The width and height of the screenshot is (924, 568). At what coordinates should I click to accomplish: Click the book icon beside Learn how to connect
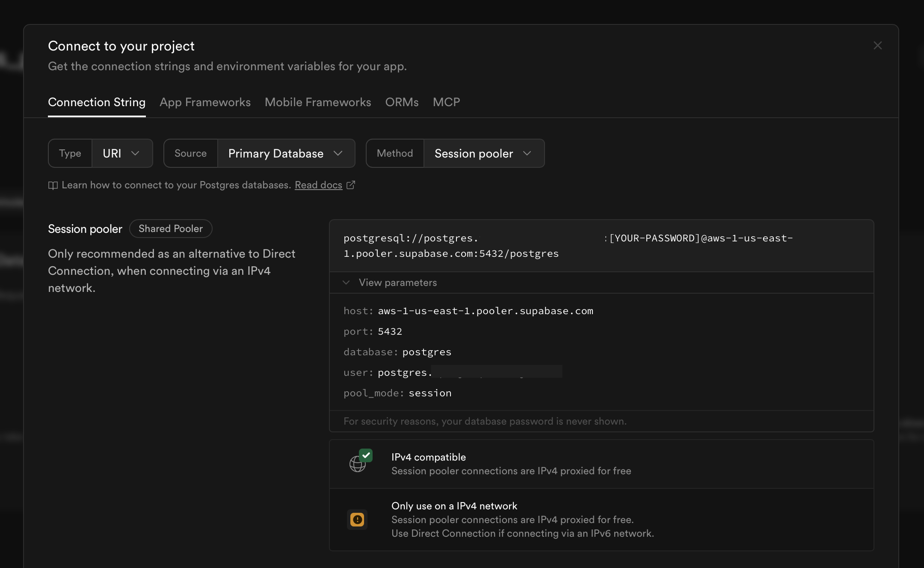coord(53,185)
